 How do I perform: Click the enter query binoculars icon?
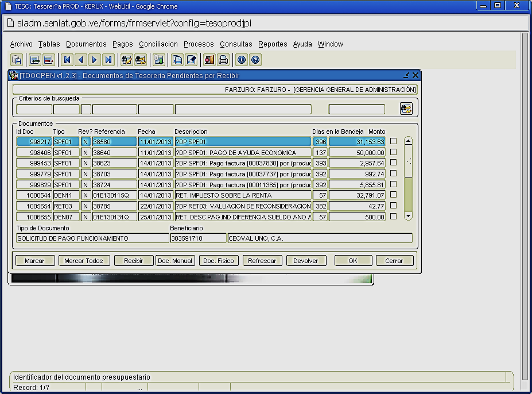coord(127,60)
